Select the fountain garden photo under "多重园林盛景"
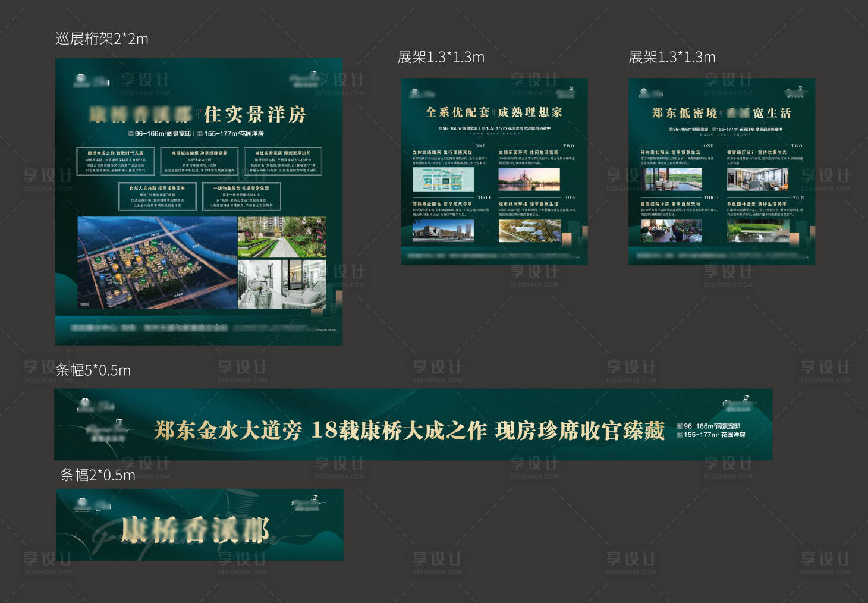The height and width of the screenshot is (603, 868). click(x=757, y=231)
